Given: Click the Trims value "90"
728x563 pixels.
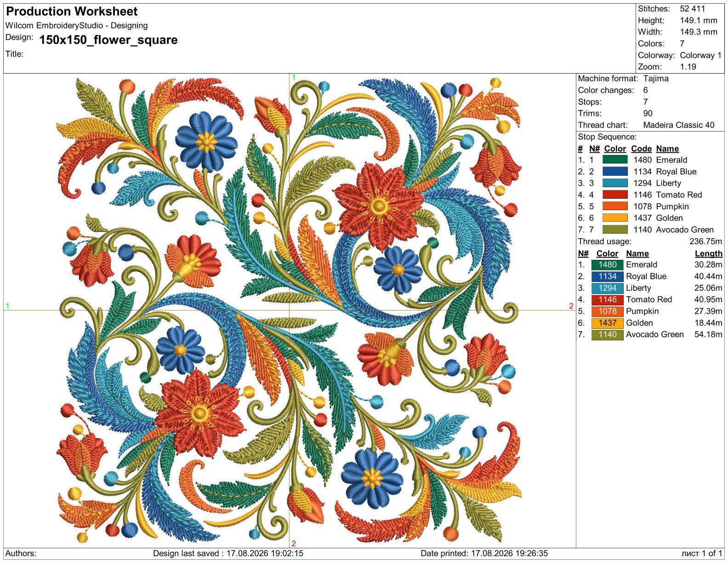Looking at the screenshot, I should [x=648, y=113].
